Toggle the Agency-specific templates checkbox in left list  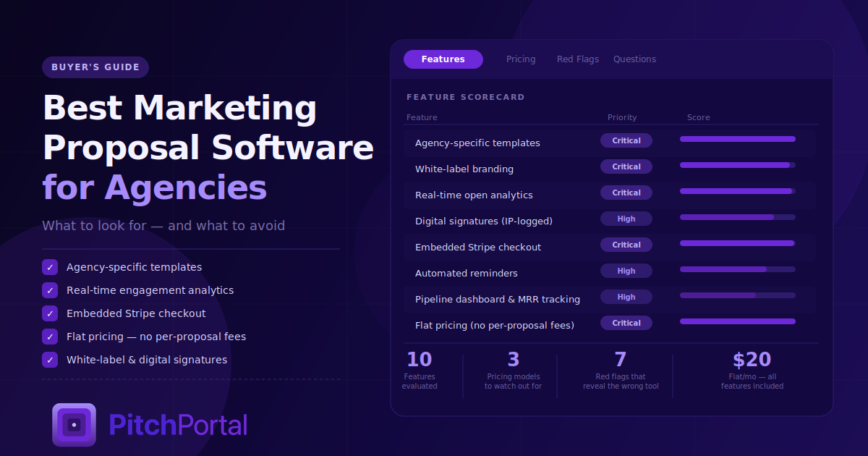50,267
